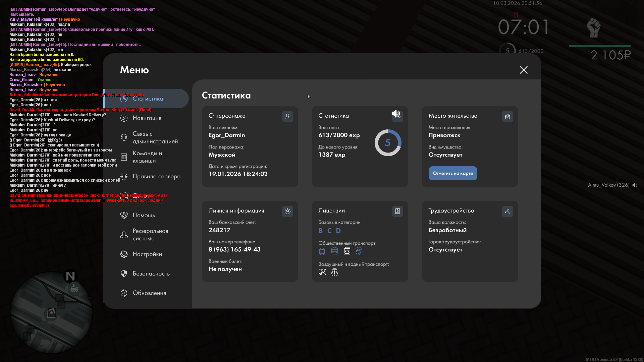Click the ship license icon

(x=334, y=272)
